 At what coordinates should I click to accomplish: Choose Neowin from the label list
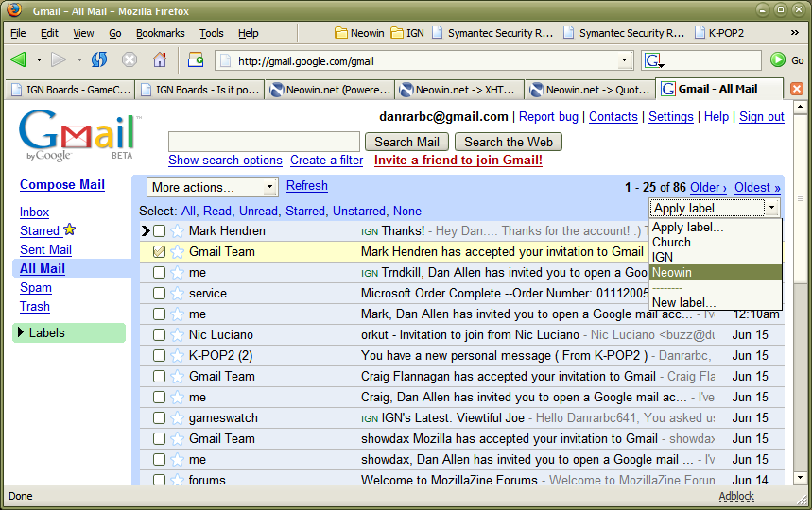pyautogui.click(x=672, y=272)
